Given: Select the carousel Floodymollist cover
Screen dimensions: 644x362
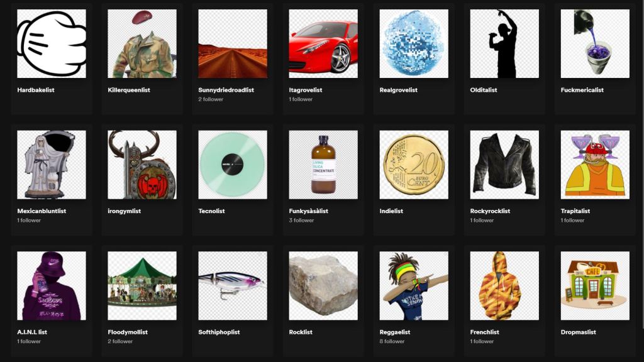Looking at the screenshot, I should [x=142, y=286].
